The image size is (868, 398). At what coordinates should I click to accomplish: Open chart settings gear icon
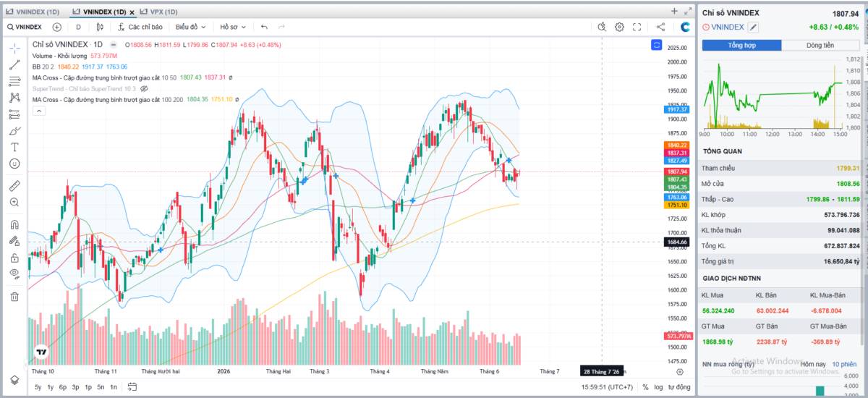620,27
